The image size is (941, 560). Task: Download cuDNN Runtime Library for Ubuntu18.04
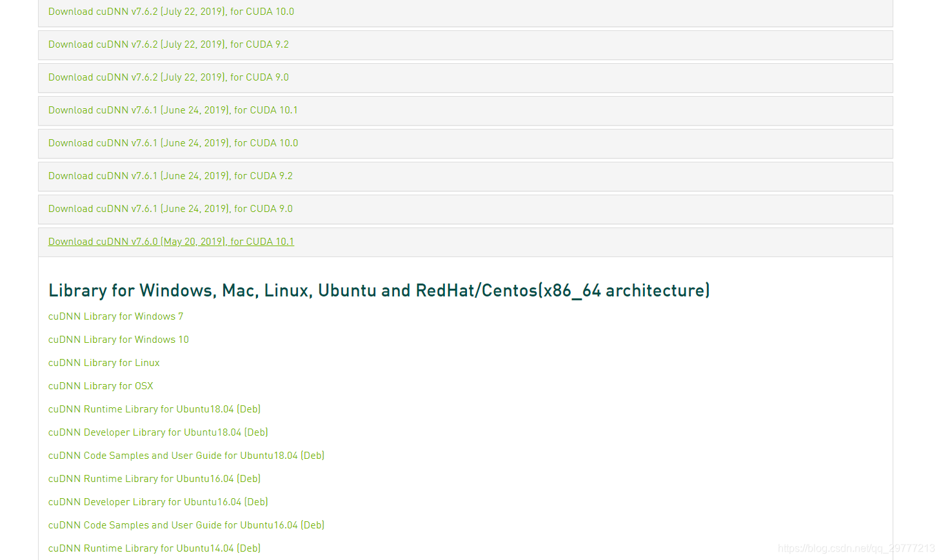click(x=154, y=409)
